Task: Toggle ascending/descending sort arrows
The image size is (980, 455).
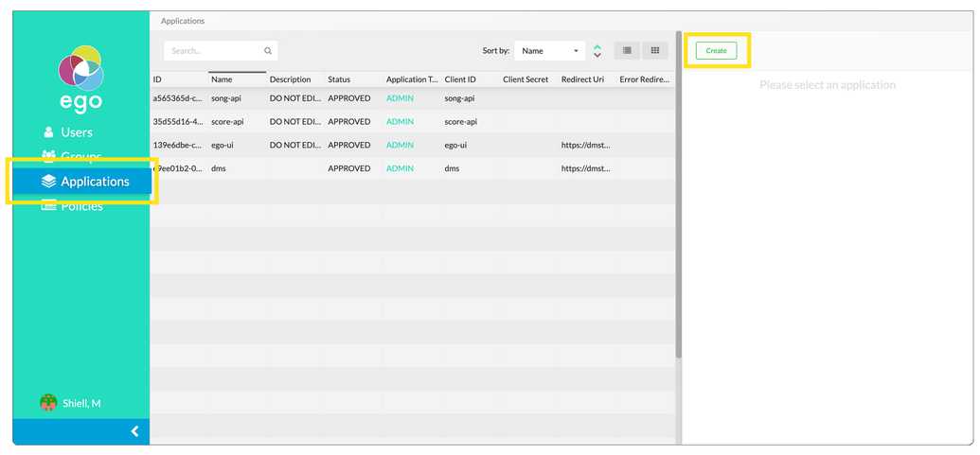Action: click(597, 51)
